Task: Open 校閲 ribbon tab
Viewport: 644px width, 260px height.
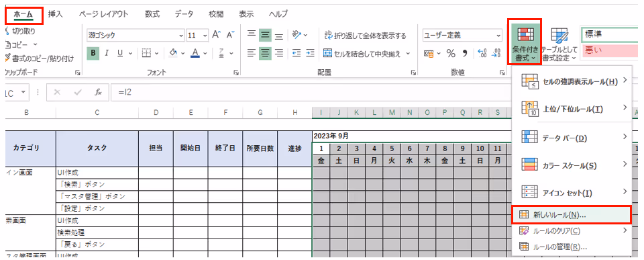Action: pos(216,14)
